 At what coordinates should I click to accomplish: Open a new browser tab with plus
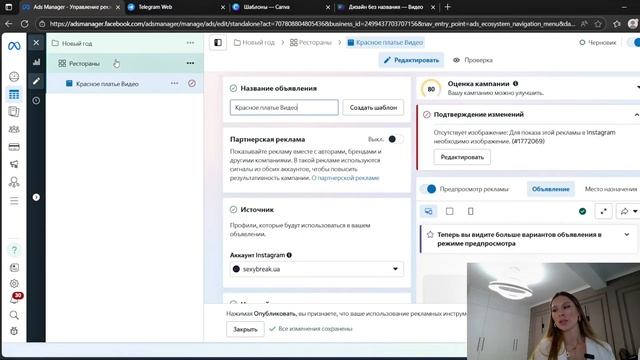pos(448,7)
